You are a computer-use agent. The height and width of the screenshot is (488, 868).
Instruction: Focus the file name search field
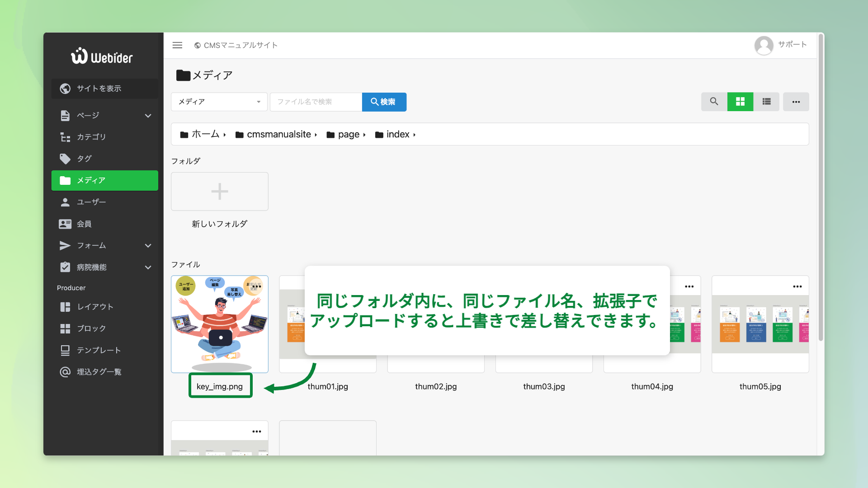316,102
